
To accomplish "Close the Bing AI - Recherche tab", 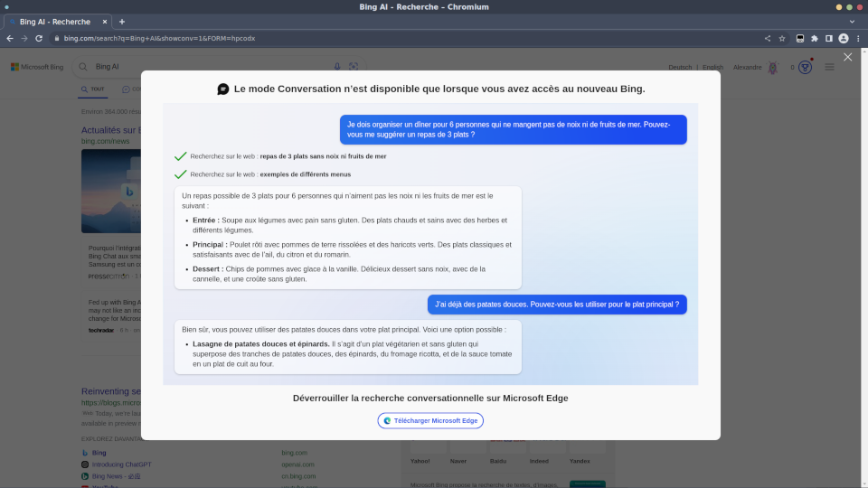I will click(104, 21).
